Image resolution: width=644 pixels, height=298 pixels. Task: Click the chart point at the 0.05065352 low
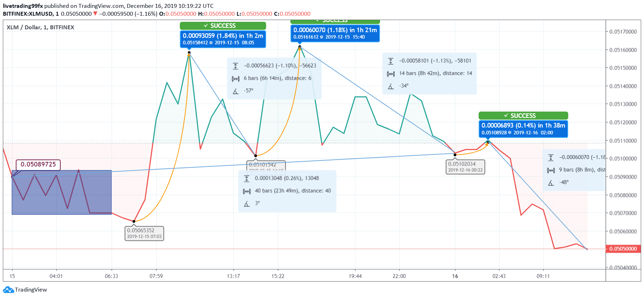[134, 222]
